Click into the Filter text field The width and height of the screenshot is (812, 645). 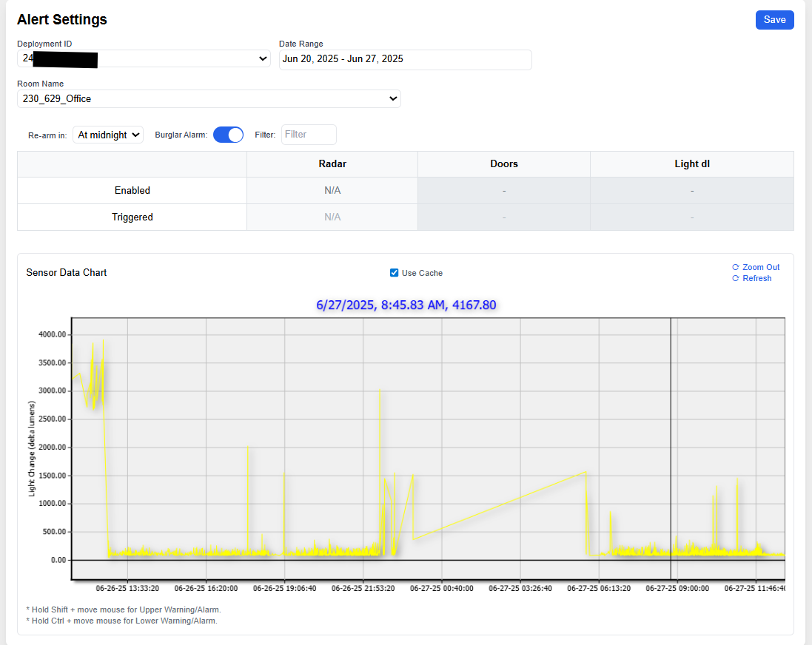pyautogui.click(x=309, y=135)
